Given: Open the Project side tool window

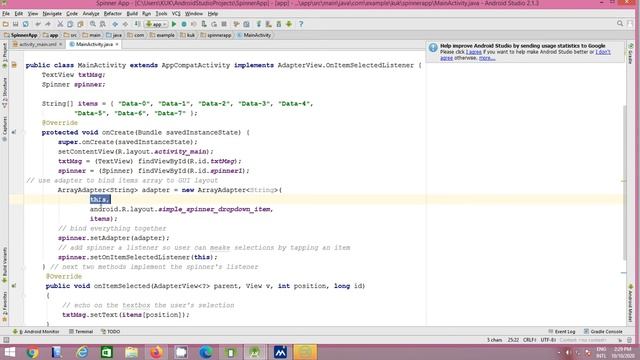Looking at the screenshot, I should (4, 55).
